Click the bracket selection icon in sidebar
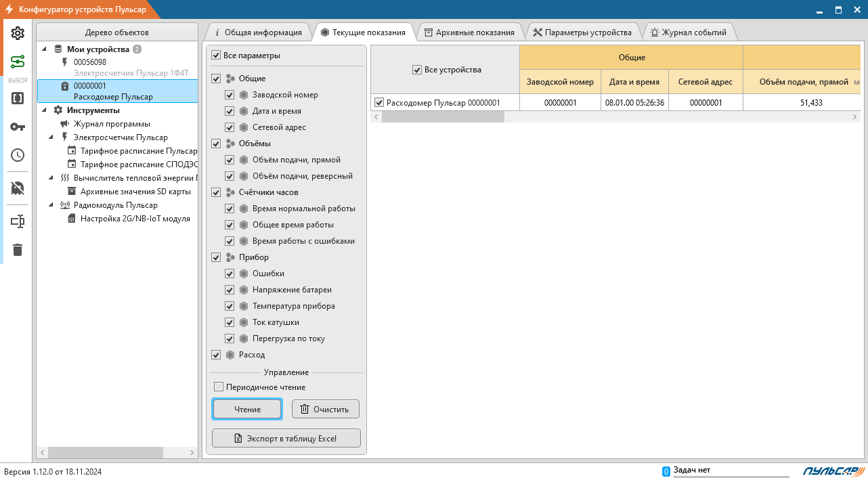This screenshot has width=868, height=480. (18, 98)
